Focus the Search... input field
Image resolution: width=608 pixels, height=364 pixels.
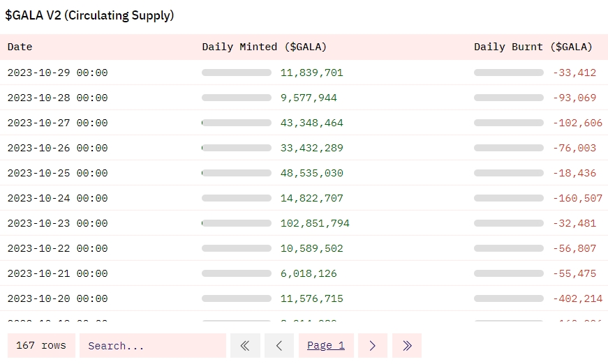point(152,345)
